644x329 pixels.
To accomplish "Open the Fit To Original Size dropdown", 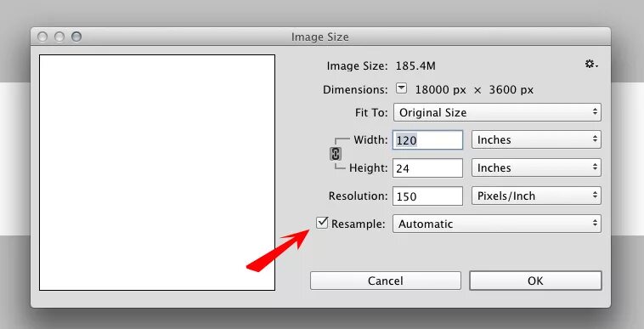I will 497,112.
